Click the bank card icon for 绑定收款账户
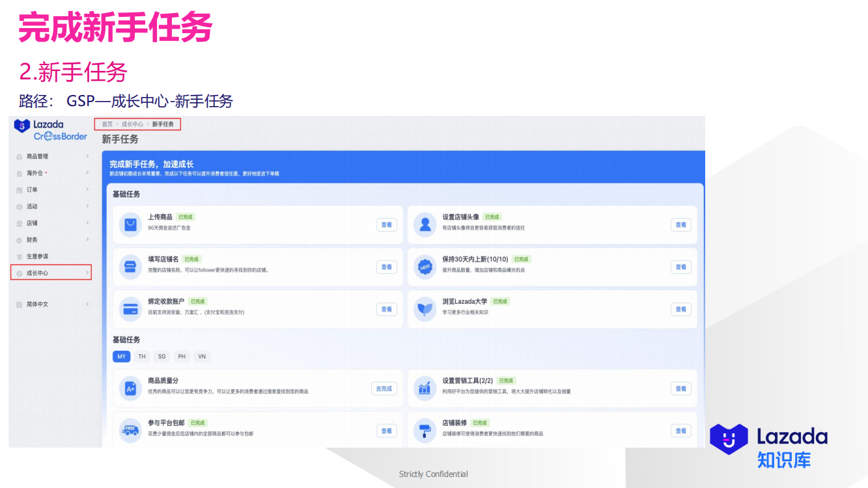Screen dimensions: 868x488 tap(130, 309)
